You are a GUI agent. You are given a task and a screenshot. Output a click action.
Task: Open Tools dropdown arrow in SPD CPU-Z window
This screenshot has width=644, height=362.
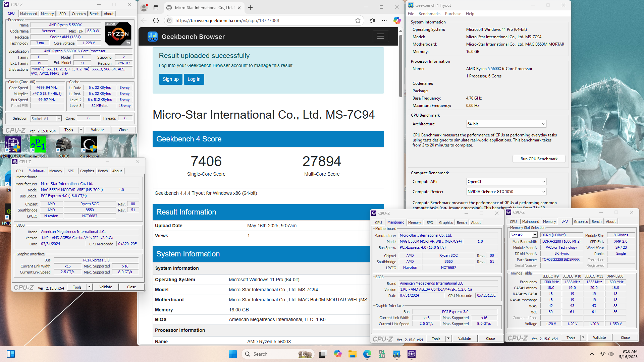click(x=583, y=338)
